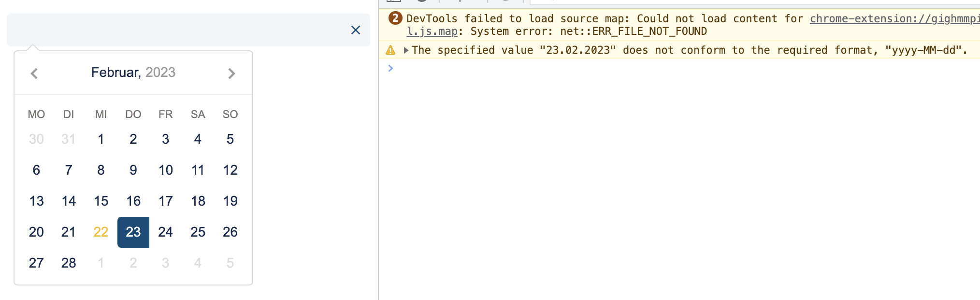Select day 7 in the calendar
Screen dimensions: 980x300
pos(69,170)
